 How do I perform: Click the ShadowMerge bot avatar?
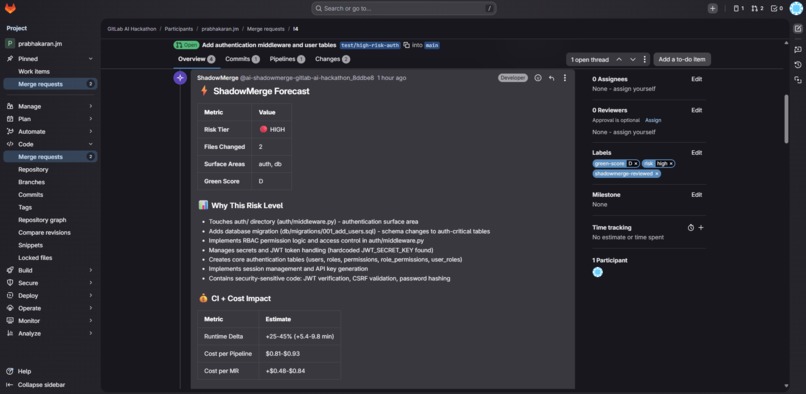(x=180, y=78)
